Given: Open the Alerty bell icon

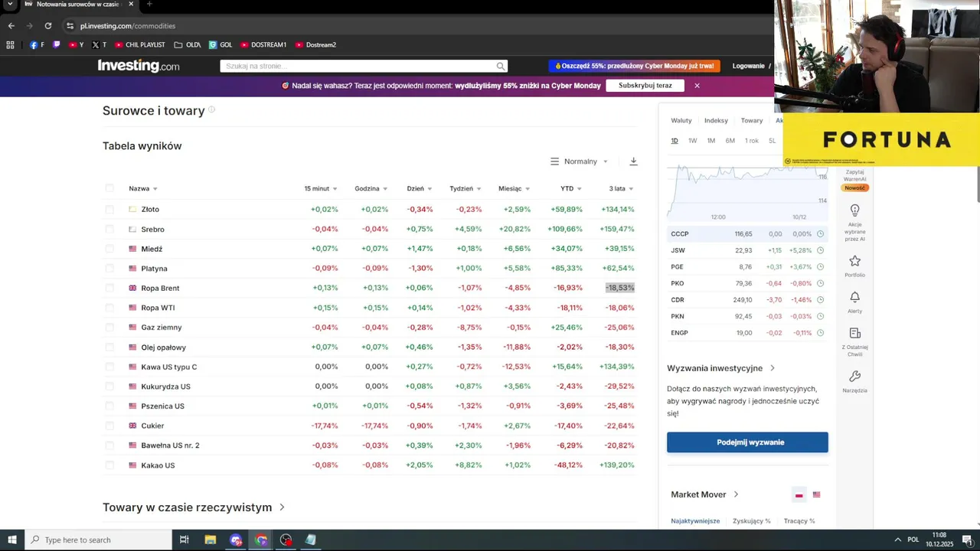Looking at the screenshot, I should pyautogui.click(x=855, y=297).
